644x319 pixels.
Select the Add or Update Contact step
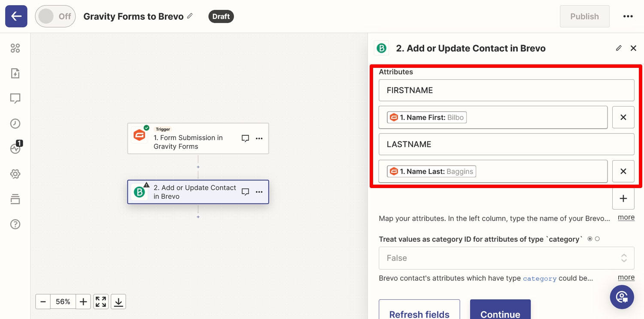198,192
